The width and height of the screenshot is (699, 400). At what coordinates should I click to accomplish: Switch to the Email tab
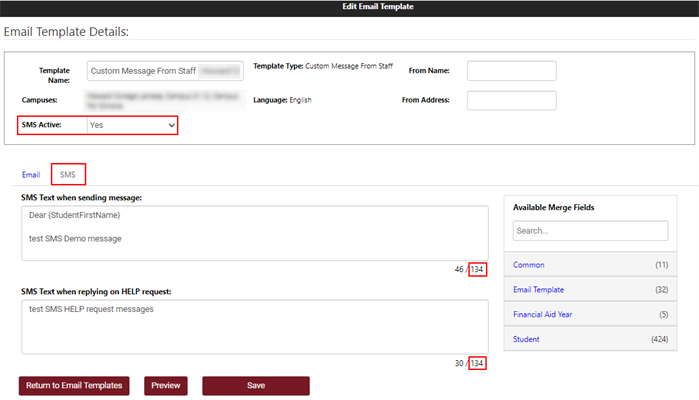point(31,174)
